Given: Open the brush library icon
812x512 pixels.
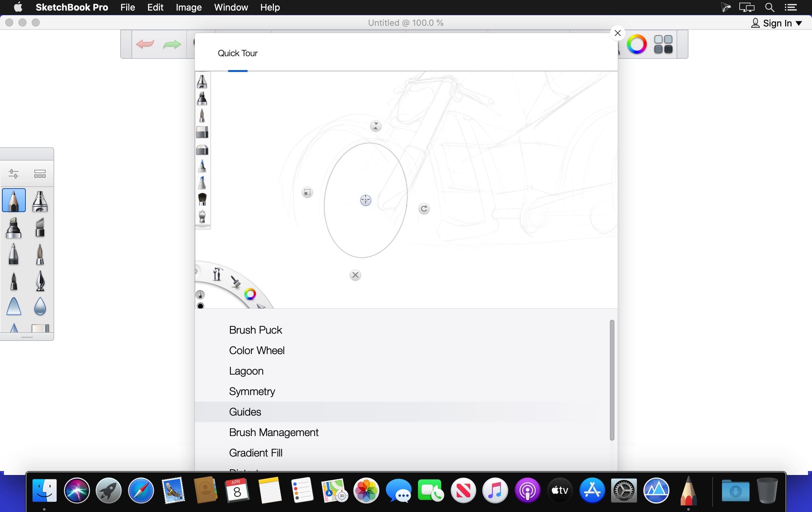Looking at the screenshot, I should [40, 174].
